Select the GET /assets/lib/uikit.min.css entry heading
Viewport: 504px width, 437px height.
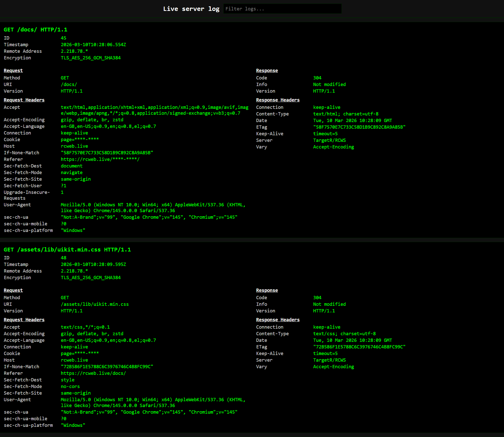pyautogui.click(x=67, y=249)
